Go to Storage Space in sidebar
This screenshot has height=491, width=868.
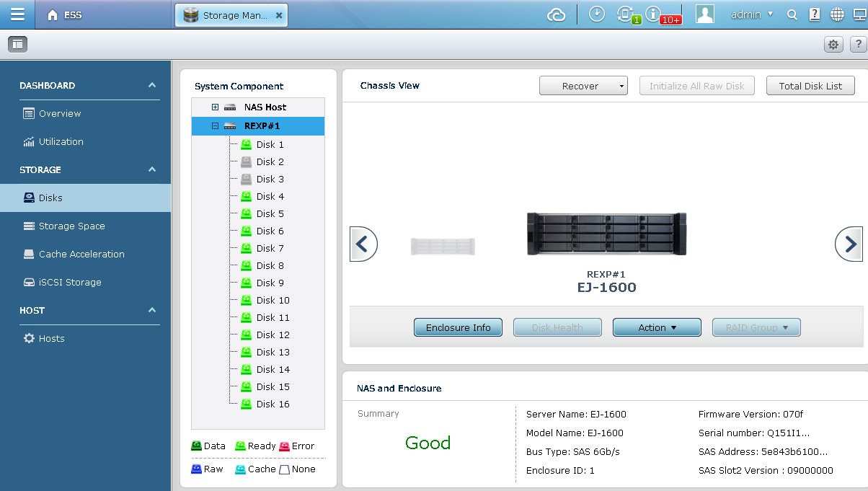coord(71,226)
